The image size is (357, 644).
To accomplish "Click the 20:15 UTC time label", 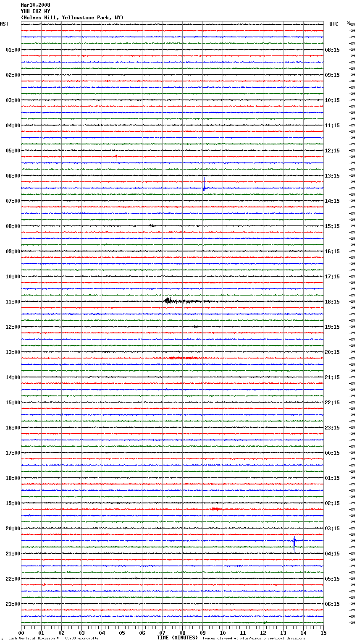I will (x=332, y=352).
